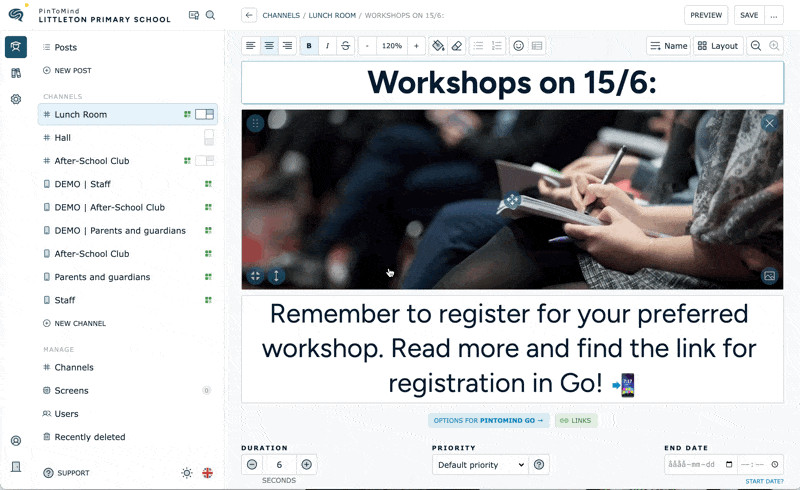Toggle Hall layout switch
Screen dimensions: 800x490
pyautogui.click(x=209, y=137)
